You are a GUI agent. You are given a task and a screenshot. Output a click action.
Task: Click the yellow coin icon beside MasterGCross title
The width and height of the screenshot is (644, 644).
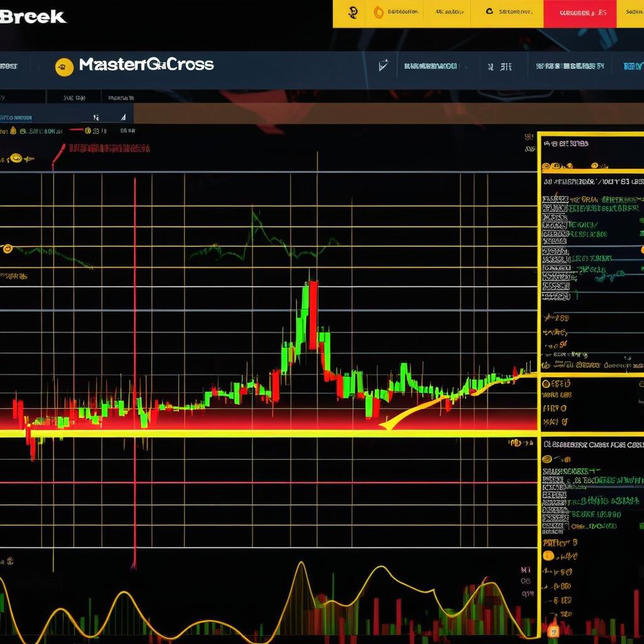[x=65, y=67]
